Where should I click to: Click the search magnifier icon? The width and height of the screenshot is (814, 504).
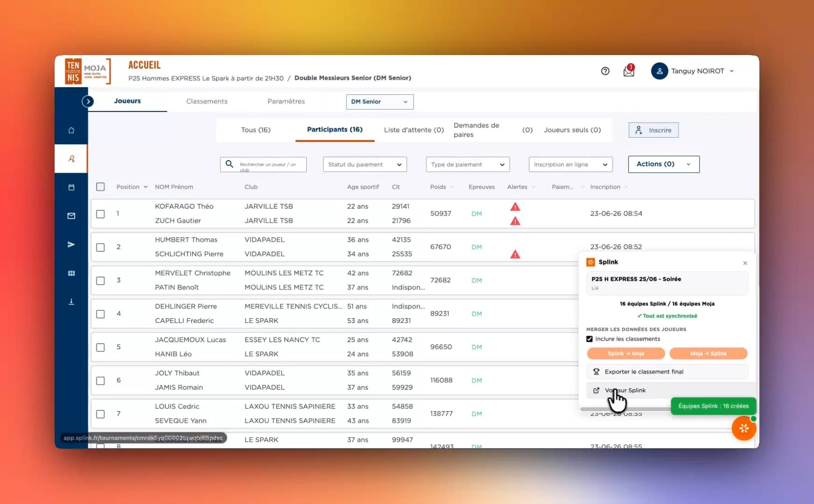pos(229,164)
